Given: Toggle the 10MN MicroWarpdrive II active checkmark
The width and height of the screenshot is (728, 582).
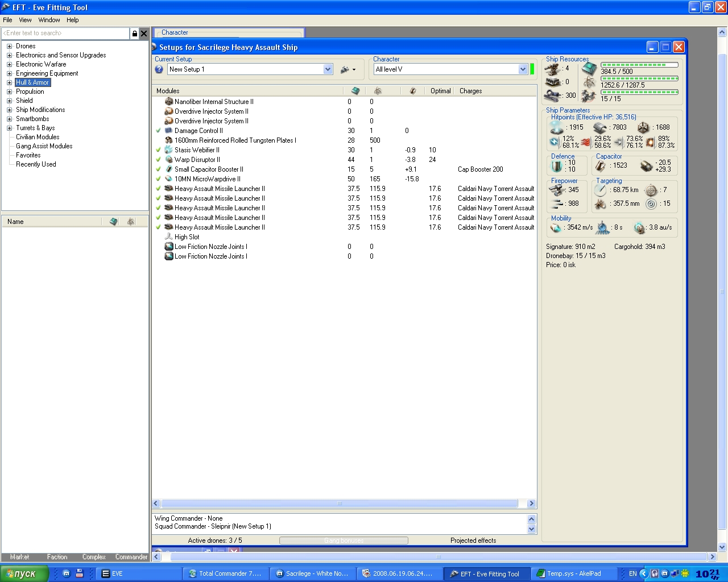Looking at the screenshot, I should [159, 179].
